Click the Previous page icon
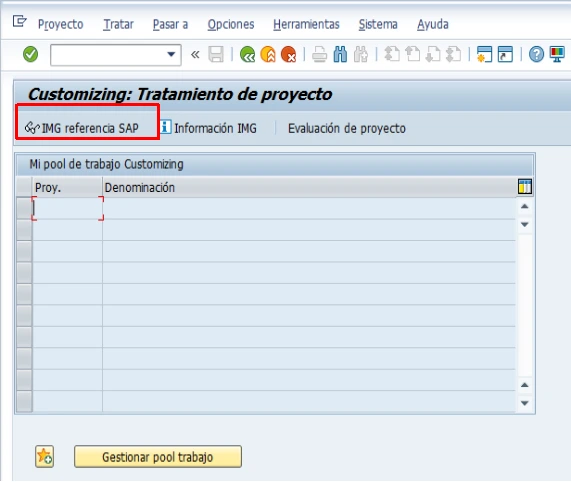The image size is (571, 482). click(413, 55)
